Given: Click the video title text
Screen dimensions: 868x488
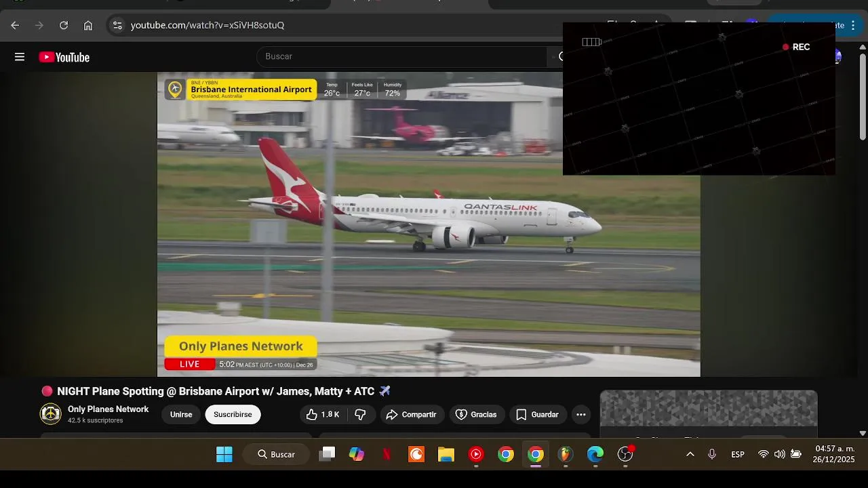Looking at the screenshot, I should [x=216, y=391].
